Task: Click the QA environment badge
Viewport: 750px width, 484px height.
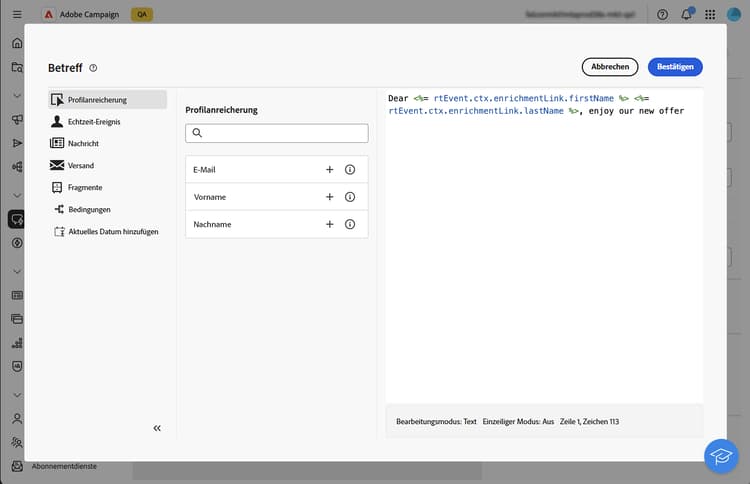Action: pyautogui.click(x=142, y=14)
